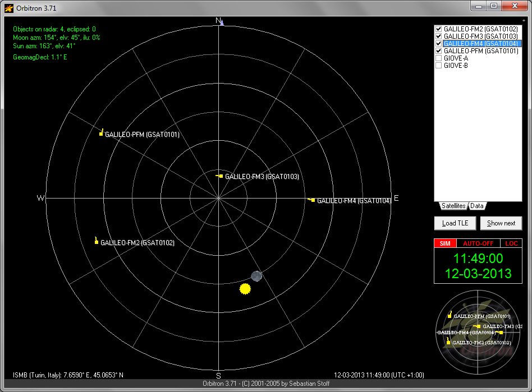Click the LOC time mode indicator

click(x=511, y=243)
